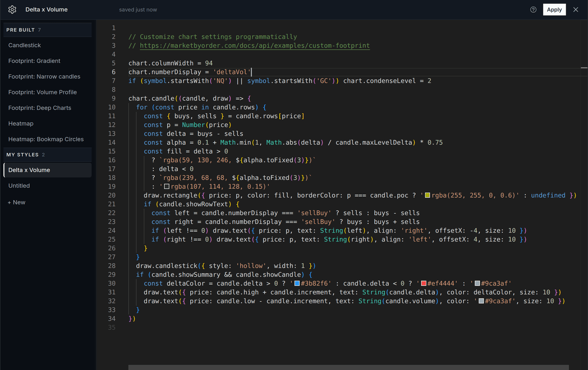Image resolution: width=588 pixels, height=370 pixels.
Task: Create a new style with + New
Action: (x=16, y=202)
